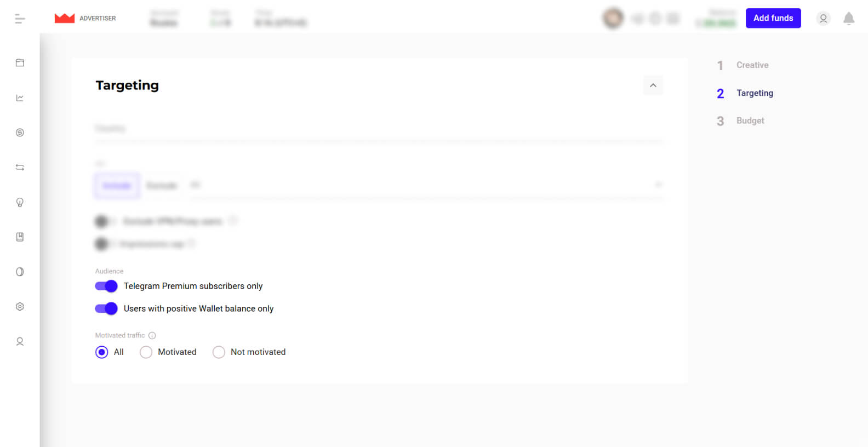Click the campaigns folder icon in sidebar

pyautogui.click(x=20, y=63)
